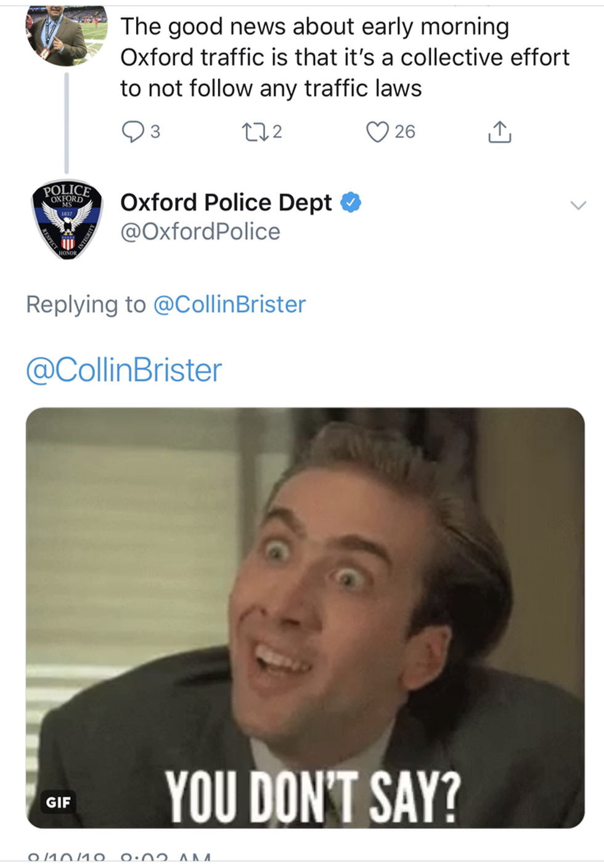604x868 pixels.
Task: Open the share icon on the traffic tweet
Action: pyautogui.click(x=499, y=131)
